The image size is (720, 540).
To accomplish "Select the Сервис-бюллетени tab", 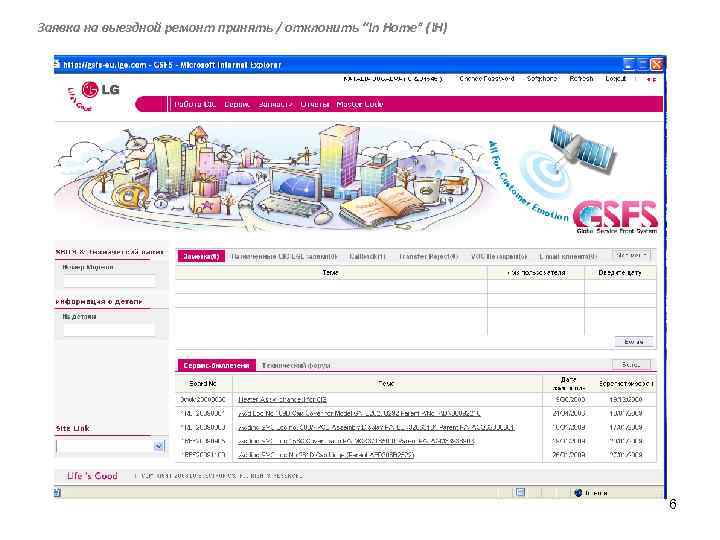I will click(x=216, y=366).
